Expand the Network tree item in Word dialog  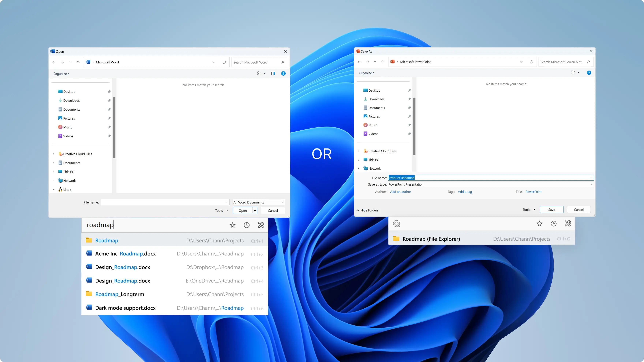pyautogui.click(x=53, y=180)
